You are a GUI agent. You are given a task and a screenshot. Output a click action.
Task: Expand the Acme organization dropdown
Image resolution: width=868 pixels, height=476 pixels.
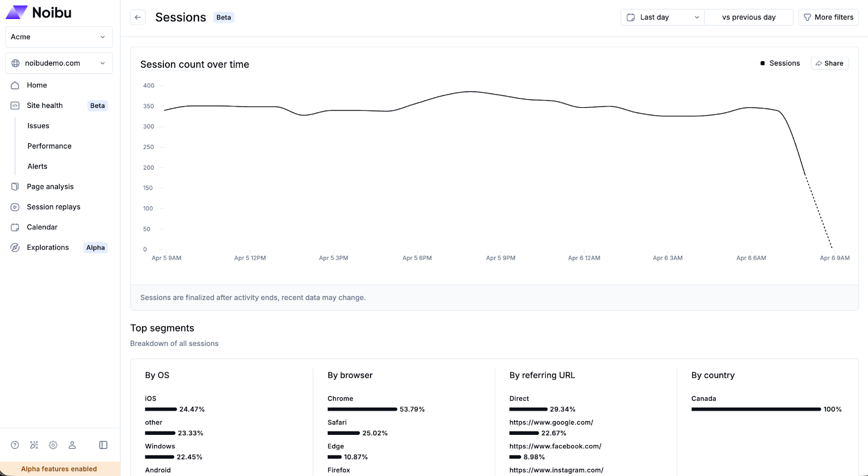pyautogui.click(x=59, y=37)
